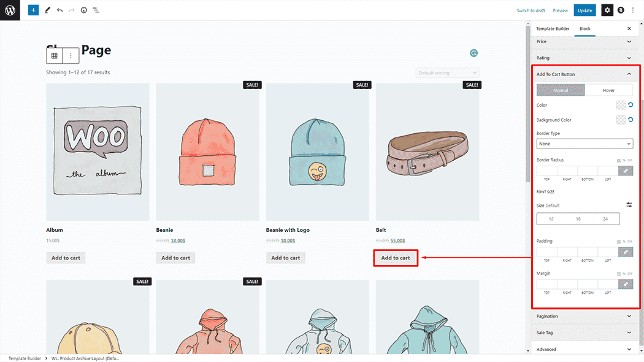The height and width of the screenshot is (362, 644).
Task: Open custom font size settings icon
Action: point(629,205)
